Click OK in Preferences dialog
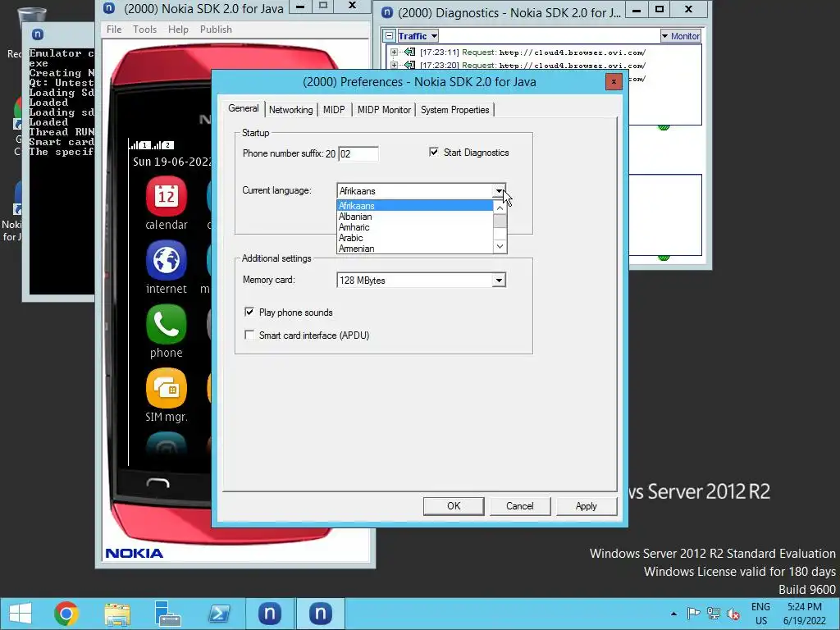Image resolution: width=840 pixels, height=630 pixels. (x=454, y=506)
